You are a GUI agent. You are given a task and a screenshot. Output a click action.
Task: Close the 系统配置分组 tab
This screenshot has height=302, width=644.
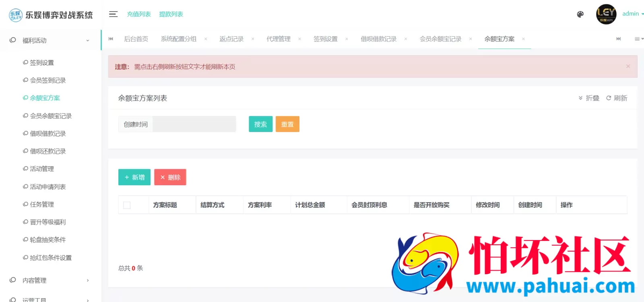[206, 39]
